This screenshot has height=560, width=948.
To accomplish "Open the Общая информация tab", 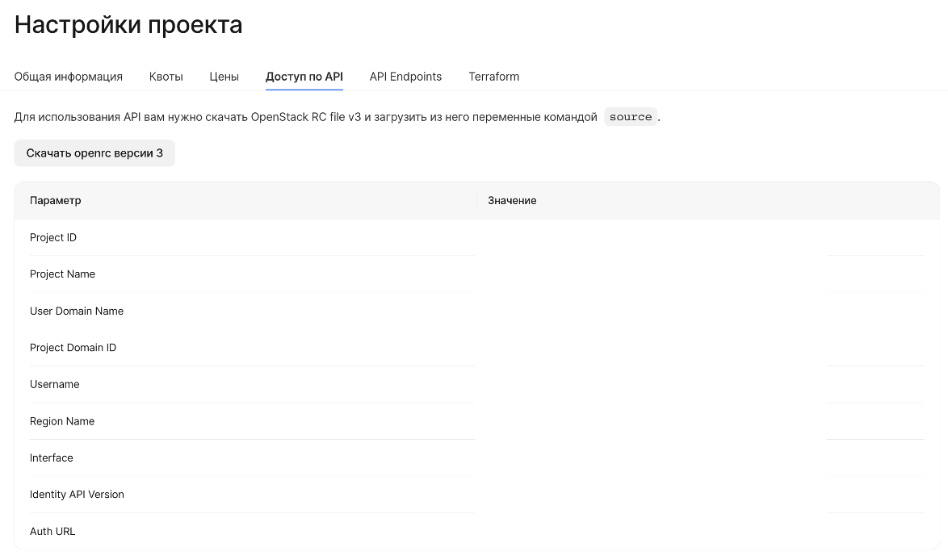I will click(69, 77).
